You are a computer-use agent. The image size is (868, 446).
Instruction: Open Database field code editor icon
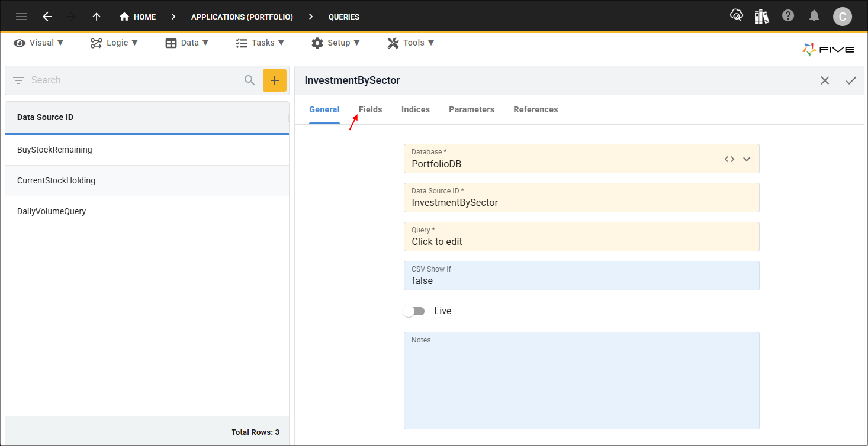pos(729,159)
